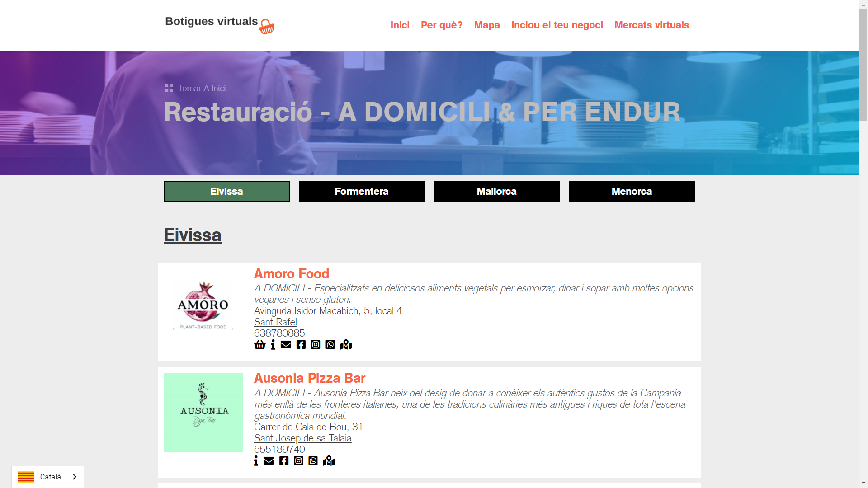Image resolution: width=868 pixels, height=488 pixels.
Task: Click the Eivissa section heading
Action: (193, 235)
